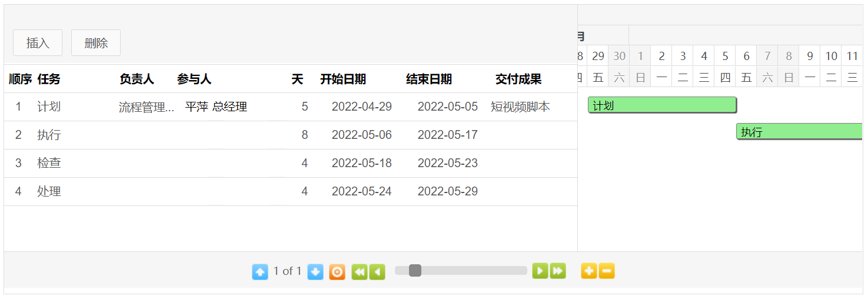Screen dimensions: 868x299
Task: Click end date 2022-05-23
Action: [448, 163]
